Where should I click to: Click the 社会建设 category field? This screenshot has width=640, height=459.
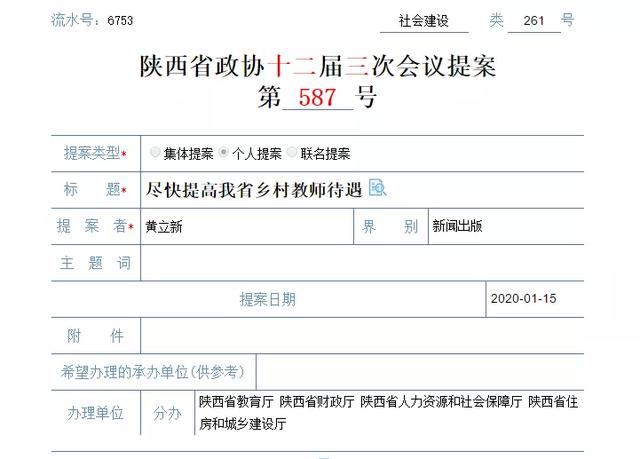click(424, 21)
